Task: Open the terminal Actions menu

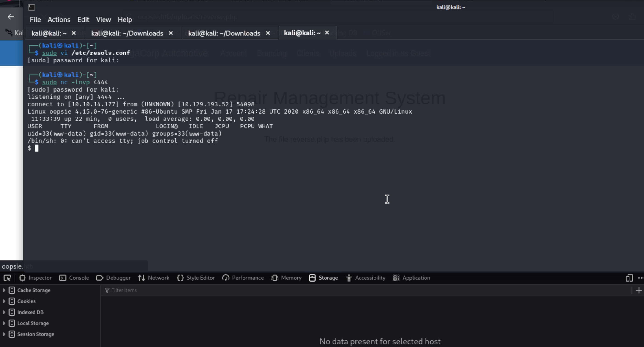Action: click(x=59, y=19)
